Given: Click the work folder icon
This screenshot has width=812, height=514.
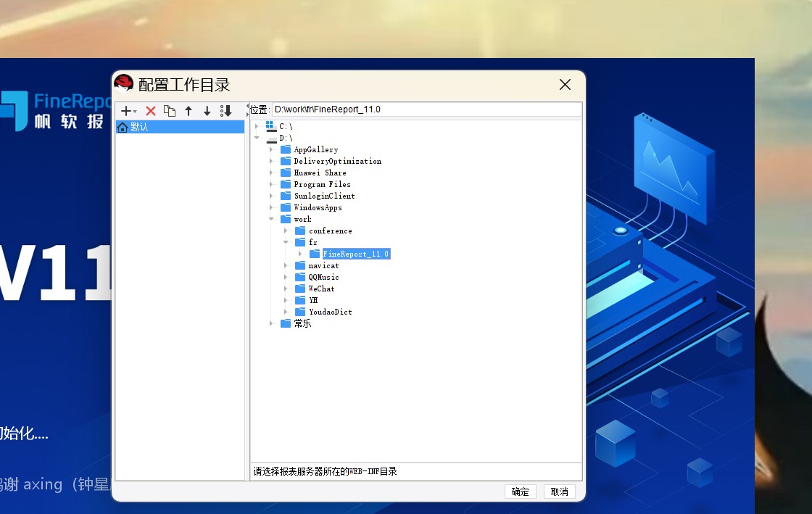Looking at the screenshot, I should [x=286, y=219].
